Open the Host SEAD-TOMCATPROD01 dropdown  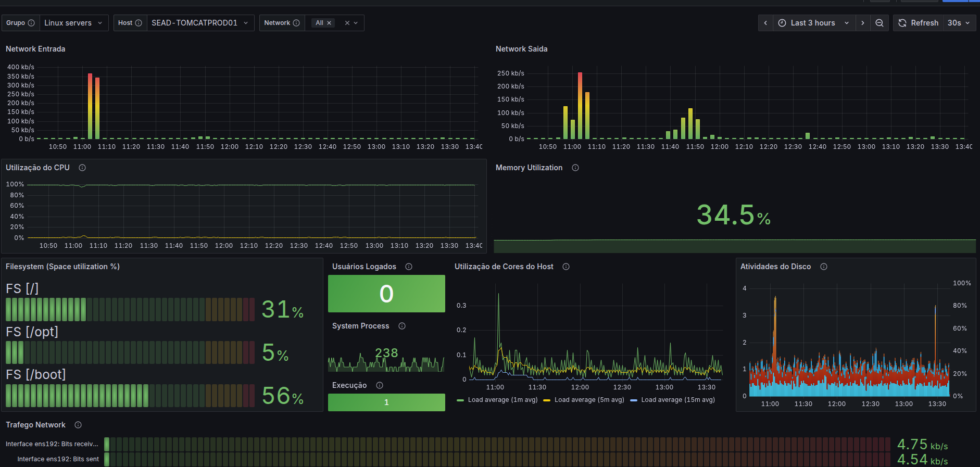200,23
